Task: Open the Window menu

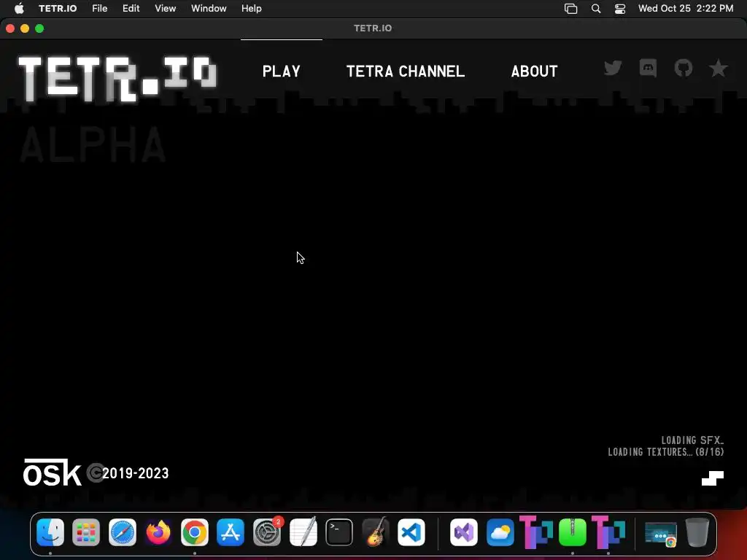Action: coord(209,8)
